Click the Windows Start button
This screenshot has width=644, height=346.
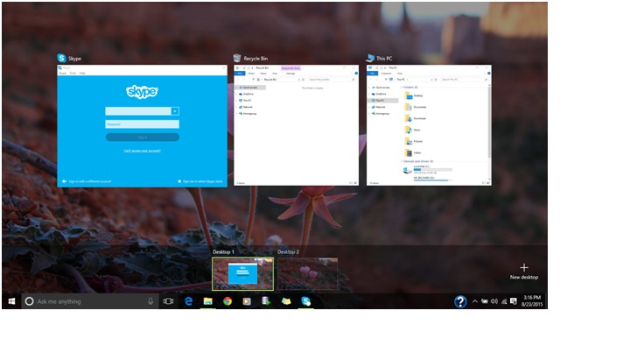coord(11,301)
